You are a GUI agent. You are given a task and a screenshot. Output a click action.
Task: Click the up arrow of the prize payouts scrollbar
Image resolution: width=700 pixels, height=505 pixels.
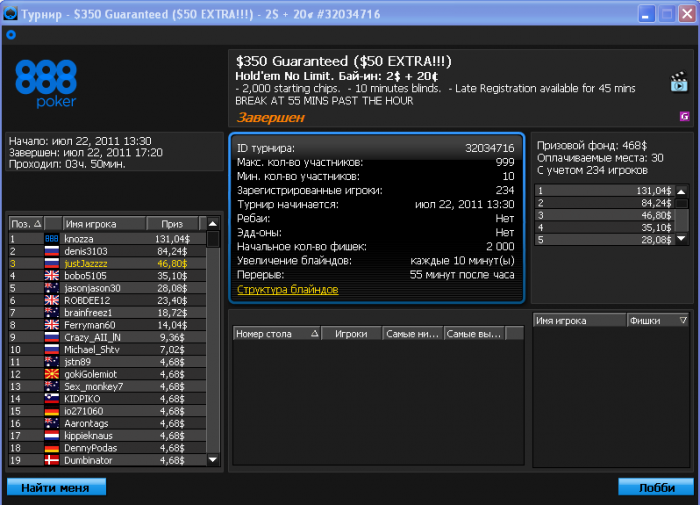pos(682,192)
